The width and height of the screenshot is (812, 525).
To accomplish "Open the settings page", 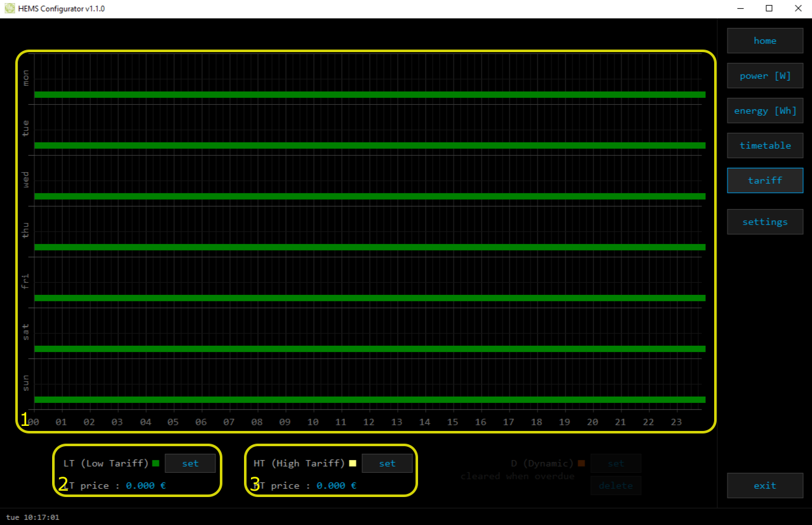I will (x=765, y=222).
